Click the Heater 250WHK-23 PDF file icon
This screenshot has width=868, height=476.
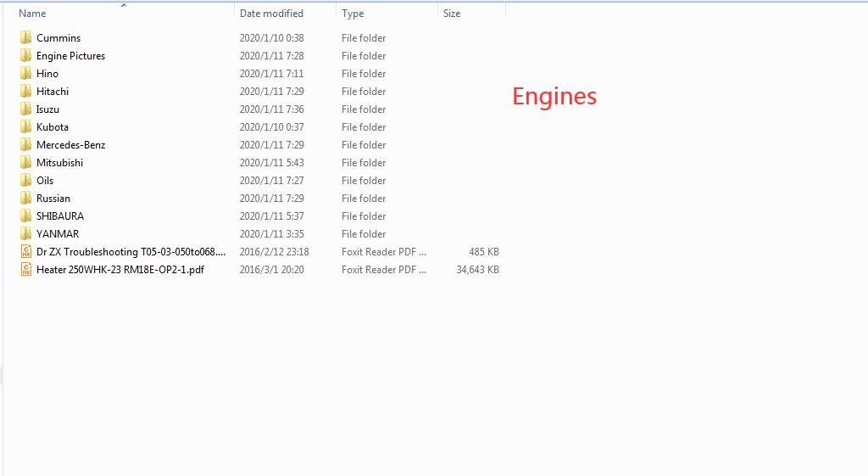tap(25, 269)
